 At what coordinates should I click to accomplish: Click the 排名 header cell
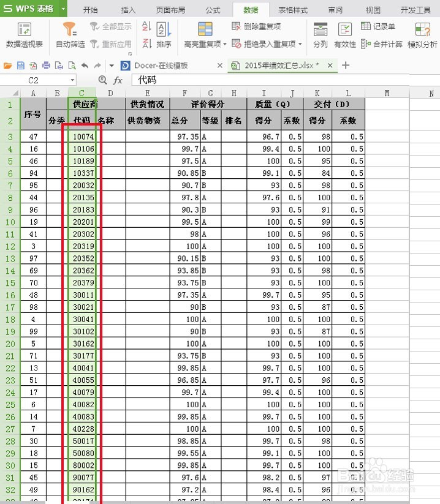pos(234,121)
